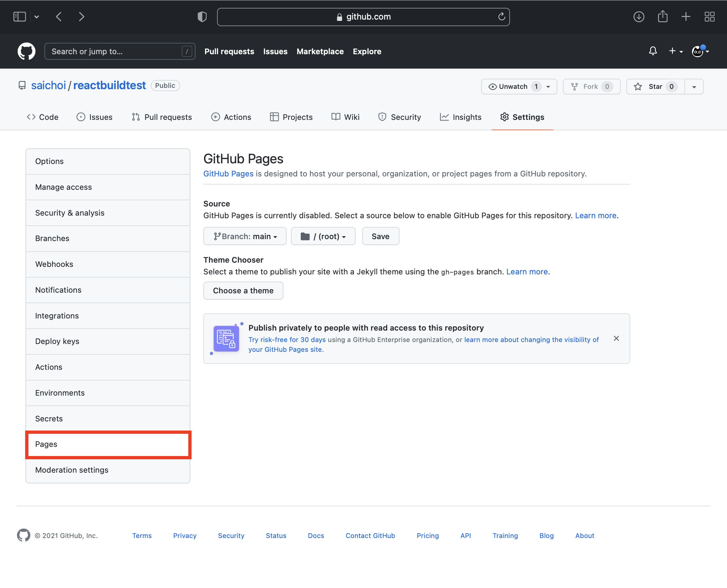Open Learn more link under Theme Chooser
The image size is (727, 588).
click(527, 272)
